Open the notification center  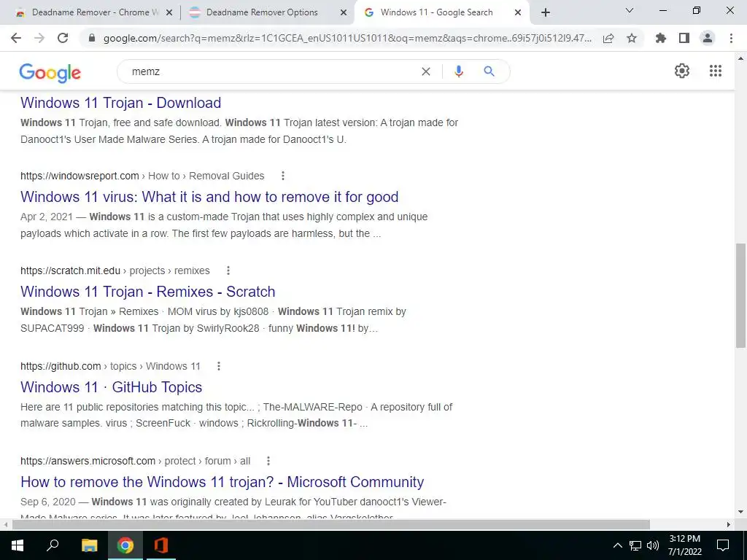click(x=723, y=545)
